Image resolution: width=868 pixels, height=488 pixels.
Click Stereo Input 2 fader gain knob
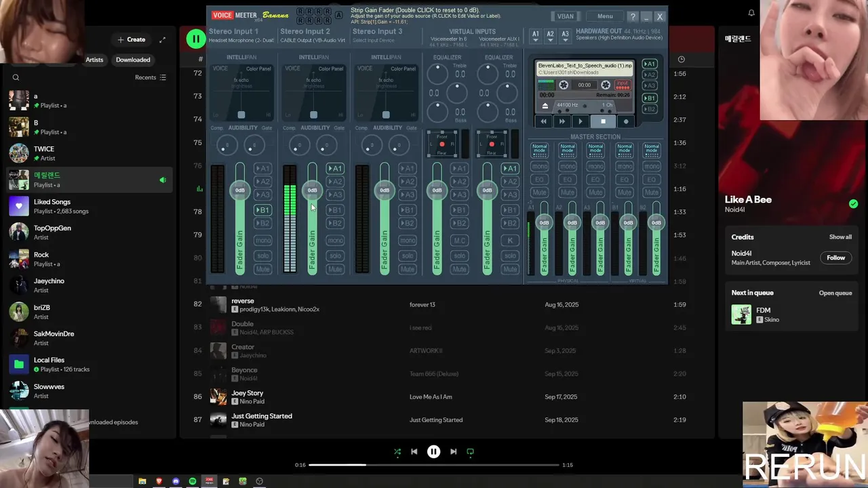point(312,190)
